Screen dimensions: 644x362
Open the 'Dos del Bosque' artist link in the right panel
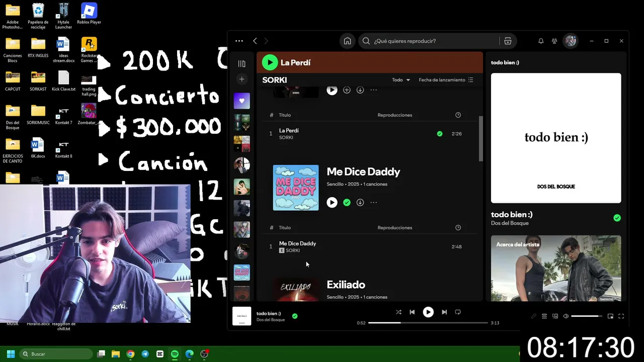[x=510, y=223]
